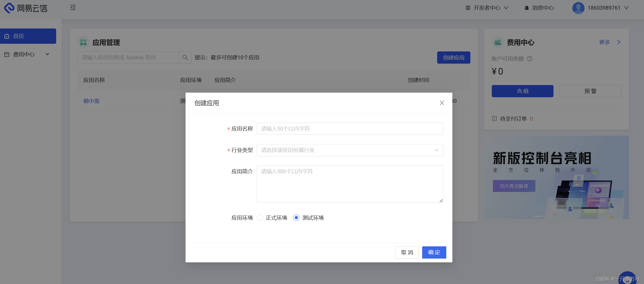
Task: Click the search magnifier icon
Action: pyautogui.click(x=185, y=57)
